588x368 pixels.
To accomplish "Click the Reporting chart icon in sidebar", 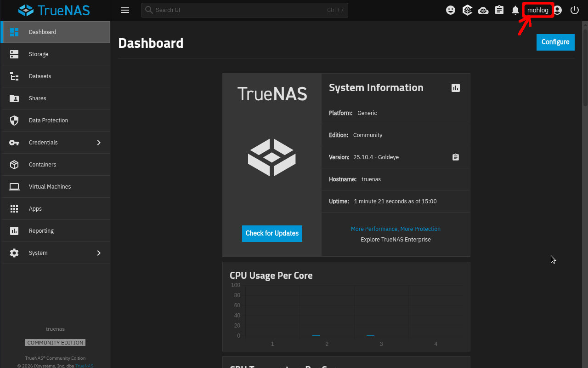I will tap(14, 231).
